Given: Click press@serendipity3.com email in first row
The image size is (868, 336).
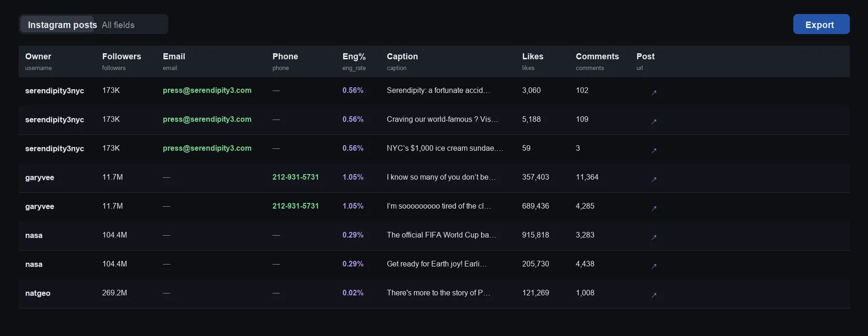Looking at the screenshot, I should coord(207,90).
